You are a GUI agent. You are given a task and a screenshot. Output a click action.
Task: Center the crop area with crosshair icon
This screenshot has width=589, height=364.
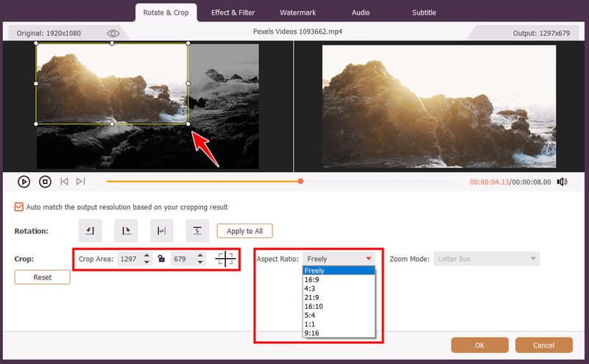tap(225, 259)
